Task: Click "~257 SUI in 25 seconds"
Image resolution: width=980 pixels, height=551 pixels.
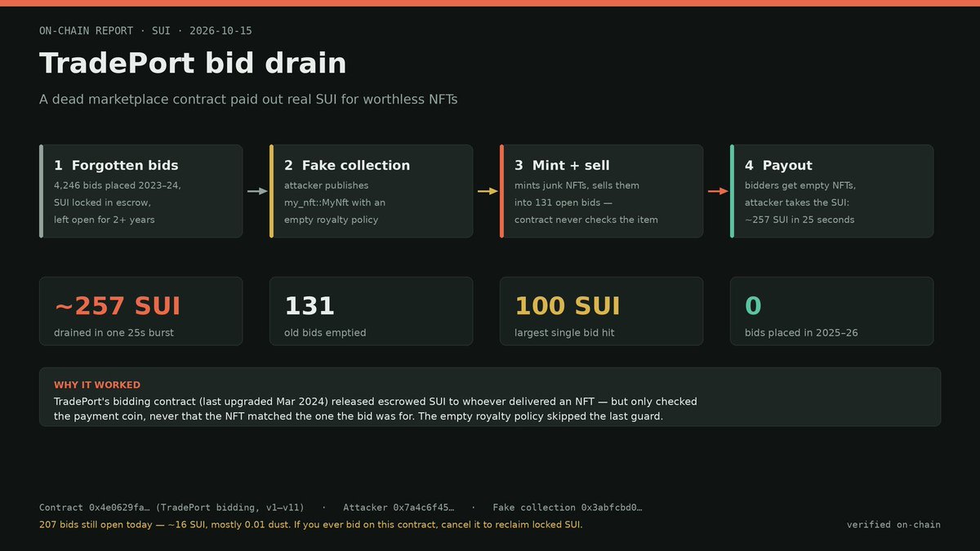Action: tap(800, 220)
